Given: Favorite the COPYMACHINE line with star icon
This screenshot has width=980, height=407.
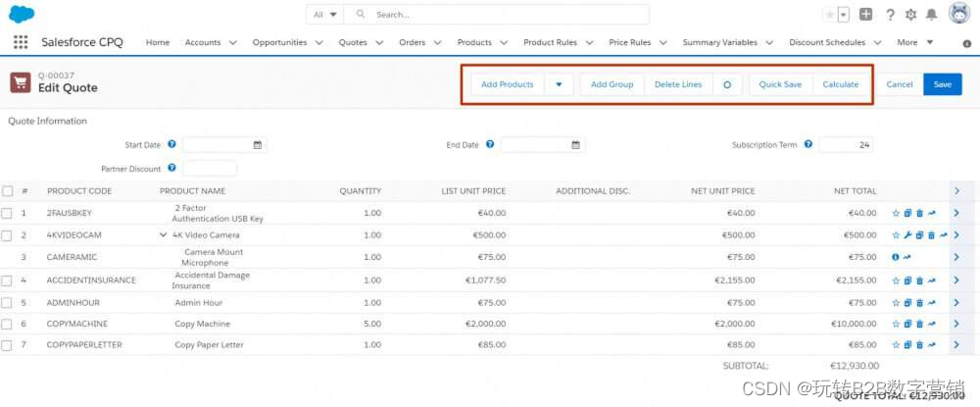Looking at the screenshot, I should [896, 324].
